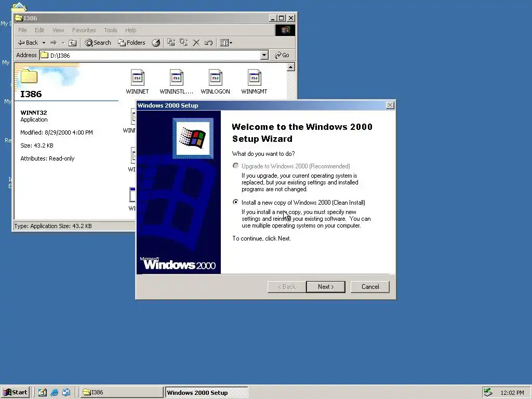Switch to Windows 2000 Setup taskbar button
Screen dimensions: 532x399
[207, 393]
